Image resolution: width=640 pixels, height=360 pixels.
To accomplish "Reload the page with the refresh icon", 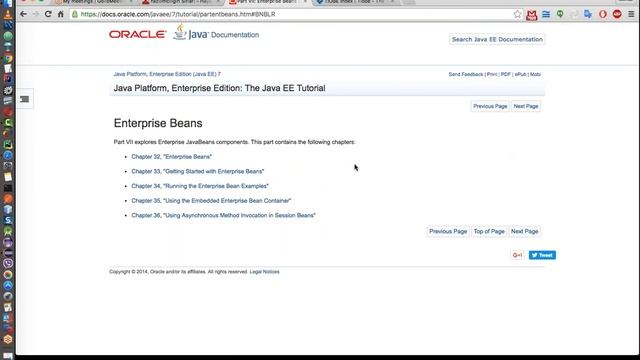I will tap(48, 14).
